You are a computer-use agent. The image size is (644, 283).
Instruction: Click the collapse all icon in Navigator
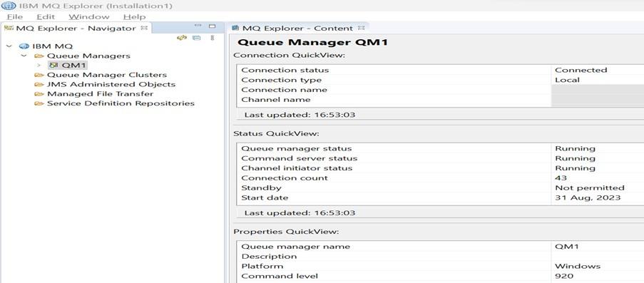pos(197,37)
